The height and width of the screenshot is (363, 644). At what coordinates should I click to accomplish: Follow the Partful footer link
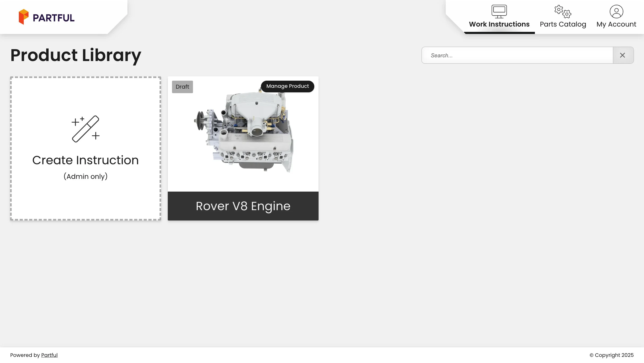[49, 355]
